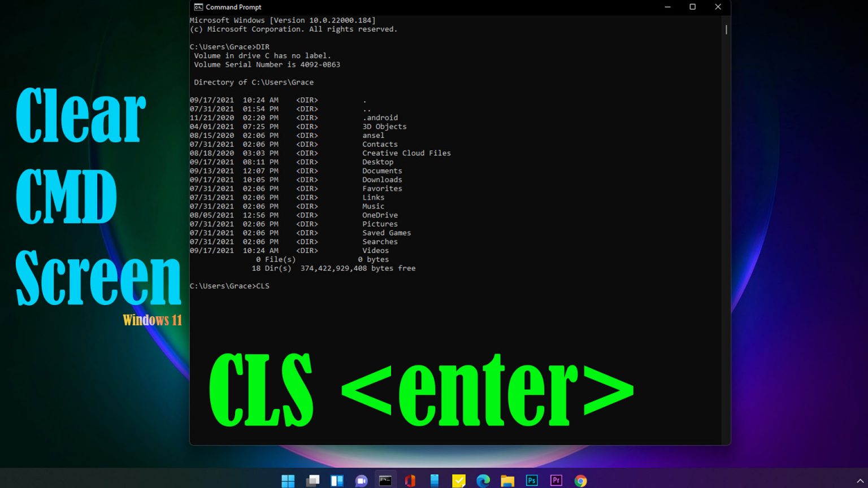Open Google Chrome from the taskbar
This screenshot has height=488, width=868.
pos(580,481)
